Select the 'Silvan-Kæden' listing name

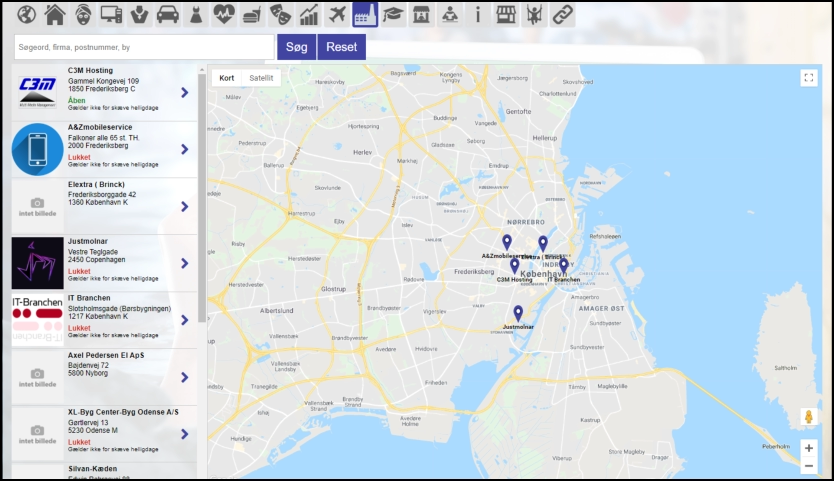92,469
